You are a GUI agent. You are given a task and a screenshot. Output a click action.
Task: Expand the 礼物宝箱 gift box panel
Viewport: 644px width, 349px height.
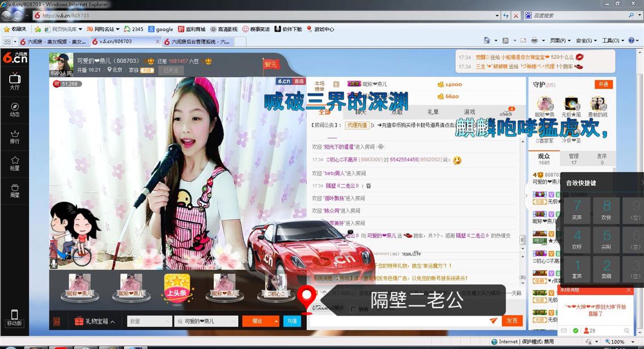(x=95, y=321)
